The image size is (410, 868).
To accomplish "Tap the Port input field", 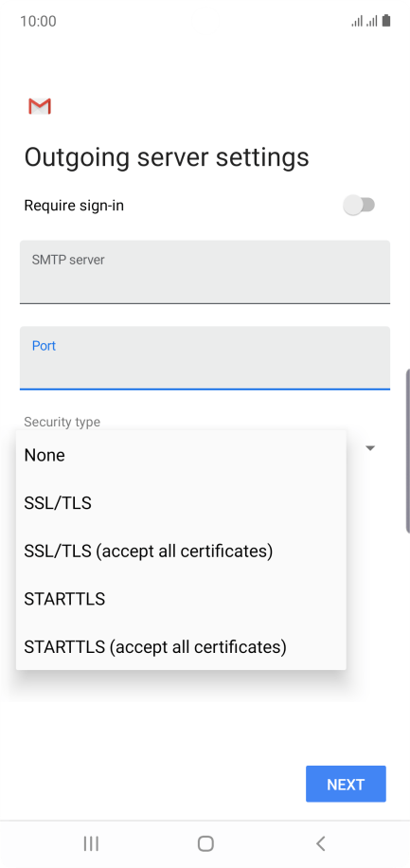I will tap(205, 357).
